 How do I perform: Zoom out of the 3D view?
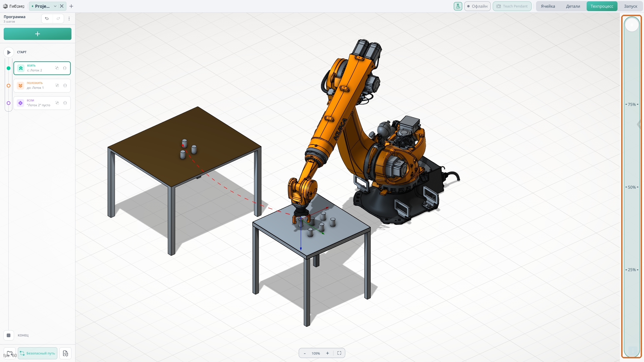[305, 353]
